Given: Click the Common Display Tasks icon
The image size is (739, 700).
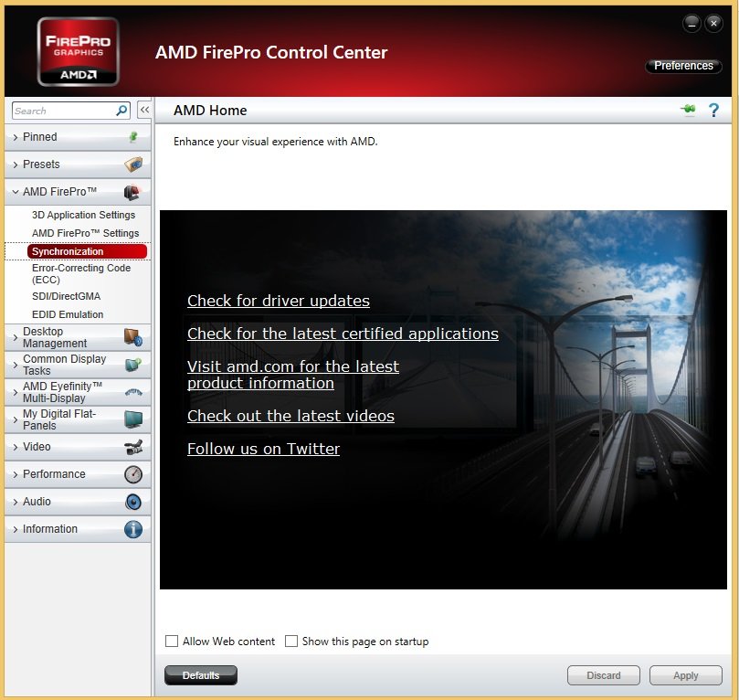Looking at the screenshot, I should coord(133,365).
